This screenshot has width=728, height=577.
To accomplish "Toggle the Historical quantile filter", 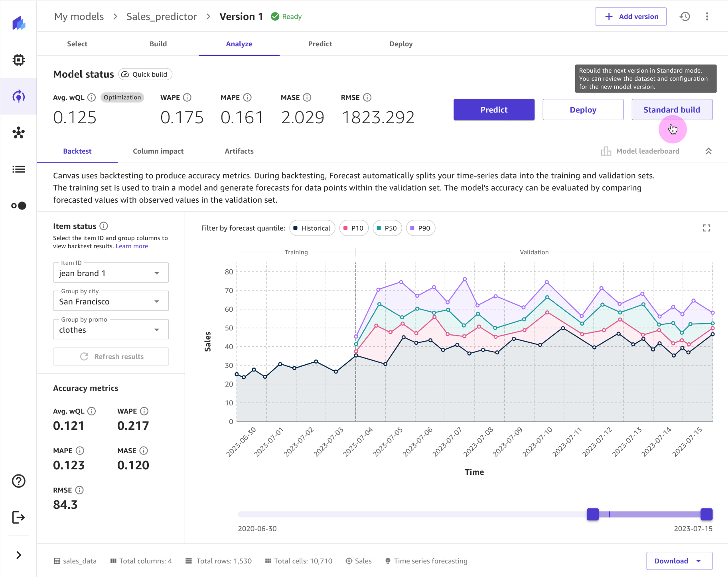I will point(312,228).
